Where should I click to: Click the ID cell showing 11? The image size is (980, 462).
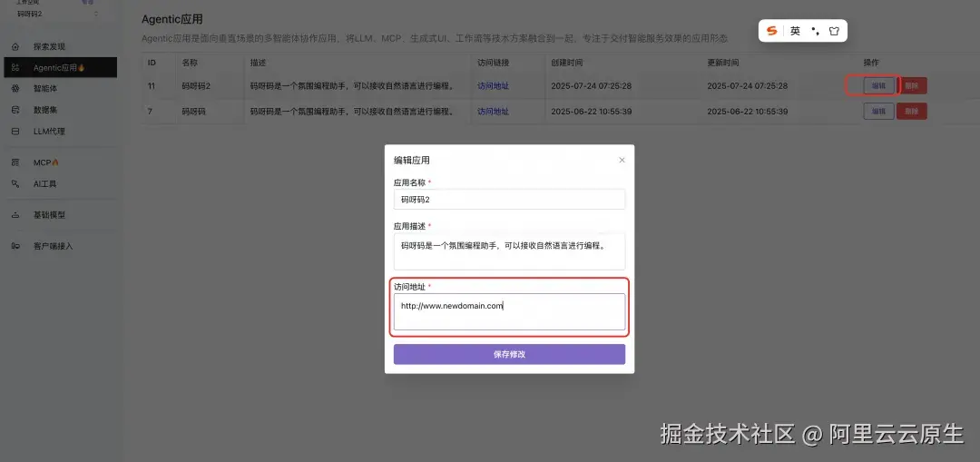[x=152, y=86]
